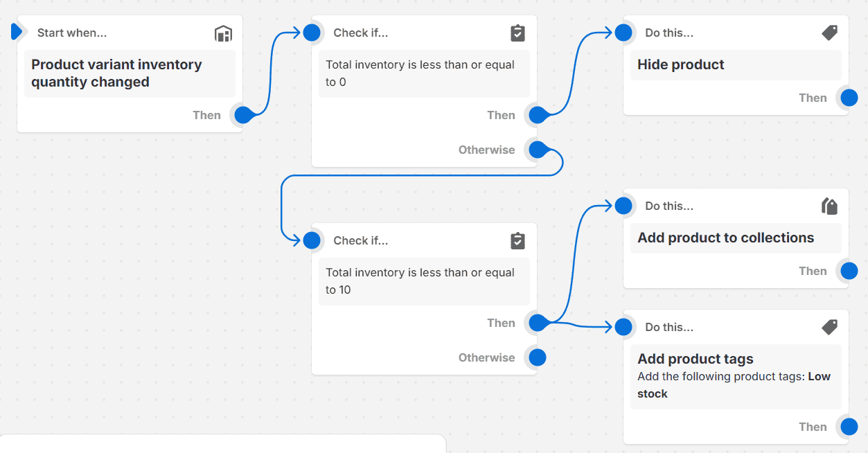Image resolution: width=868 pixels, height=453 pixels.
Task: Click the blue workflow start arrow
Action: (x=17, y=30)
